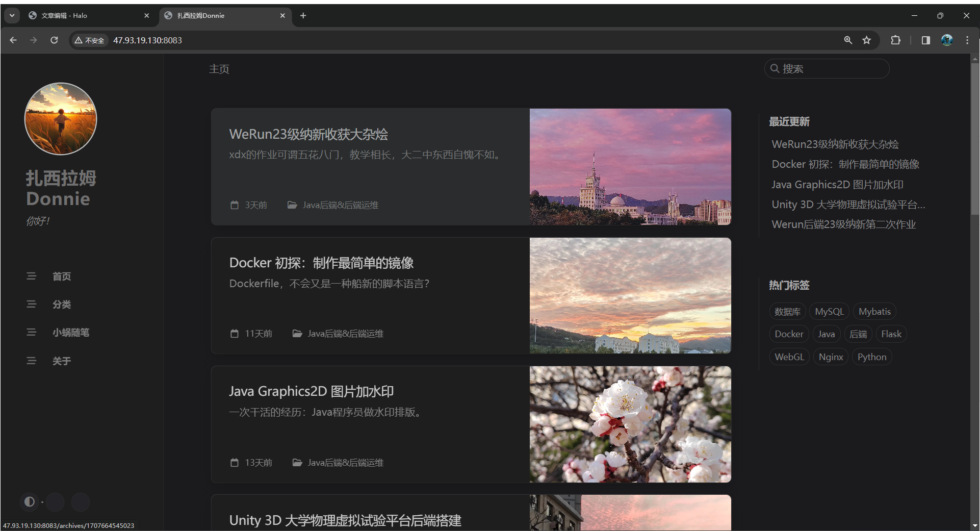The image size is (980, 531).
Task: Select the MySQL tag
Action: (829, 312)
